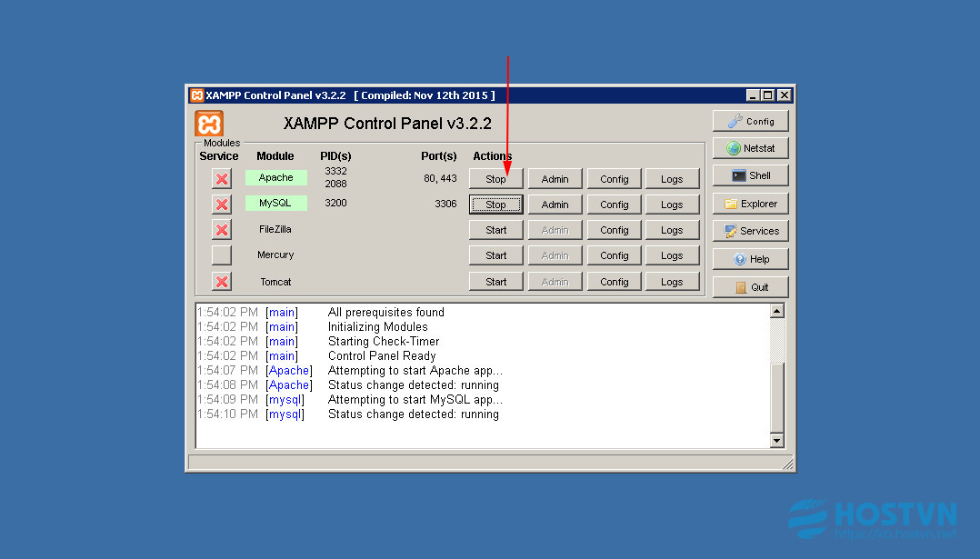Screen dimensions: 980x559
Task: Toggle the Apache service checkbox
Action: click(221, 179)
